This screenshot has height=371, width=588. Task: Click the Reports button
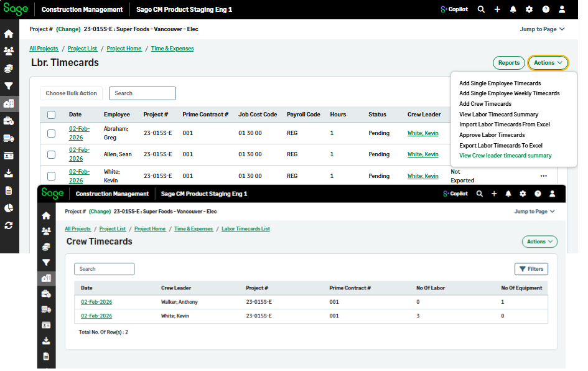pyautogui.click(x=508, y=63)
